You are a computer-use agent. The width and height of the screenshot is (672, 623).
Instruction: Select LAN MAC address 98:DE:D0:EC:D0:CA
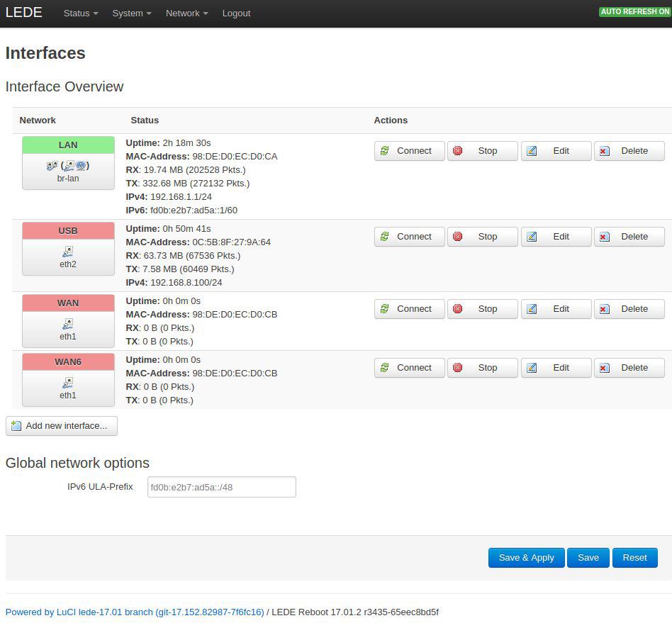click(235, 157)
